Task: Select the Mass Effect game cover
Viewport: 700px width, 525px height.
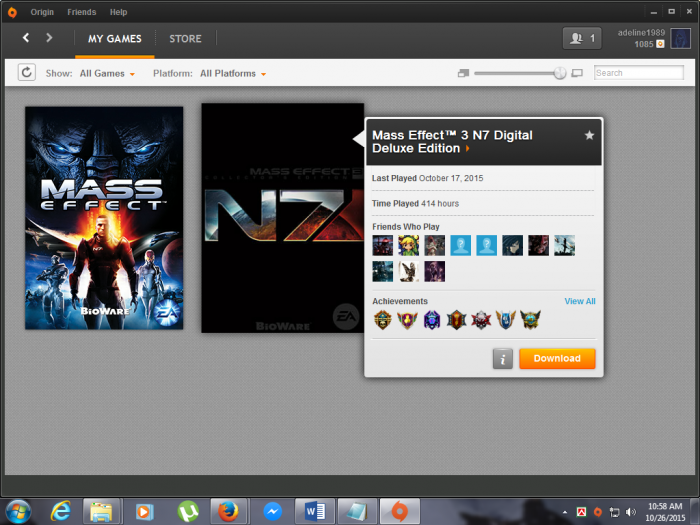Action: pyautogui.click(x=104, y=218)
